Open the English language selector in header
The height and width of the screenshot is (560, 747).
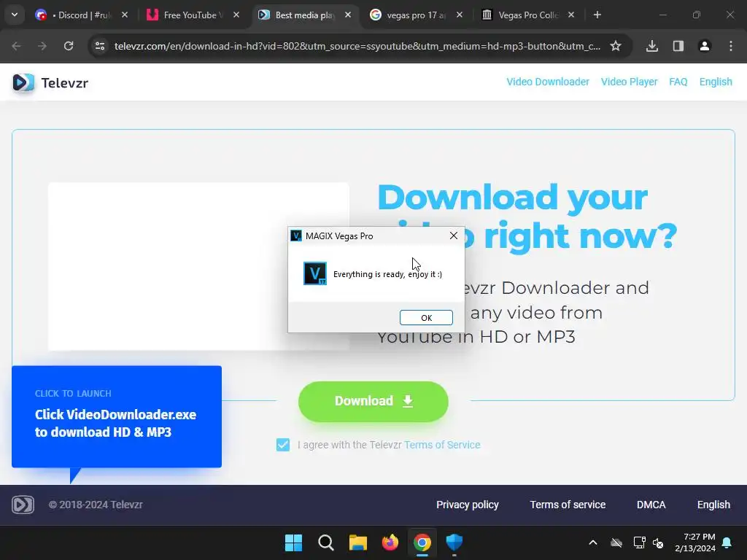pos(716,82)
